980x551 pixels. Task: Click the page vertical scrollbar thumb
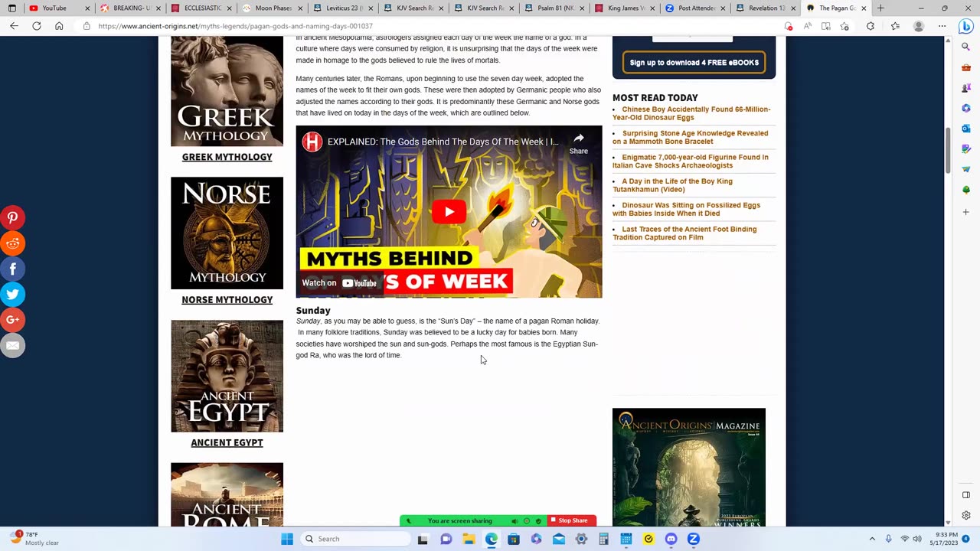pyautogui.click(x=949, y=150)
